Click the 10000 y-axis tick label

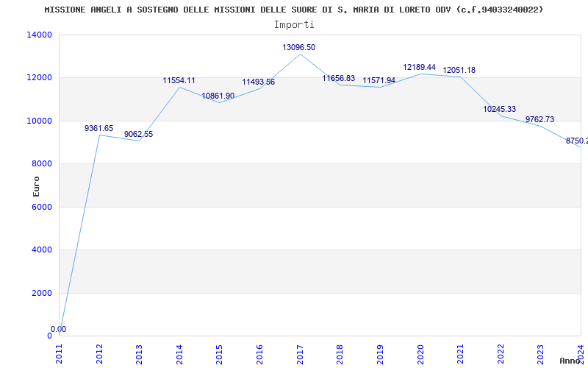[40, 121]
